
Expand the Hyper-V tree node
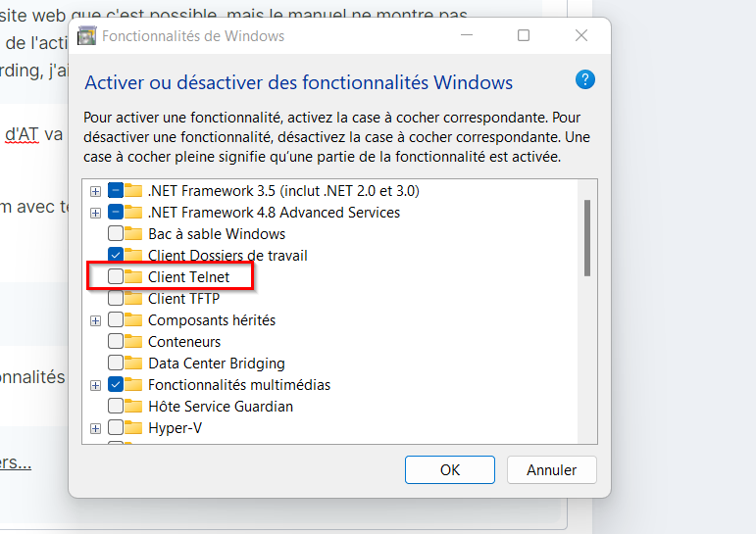95,428
